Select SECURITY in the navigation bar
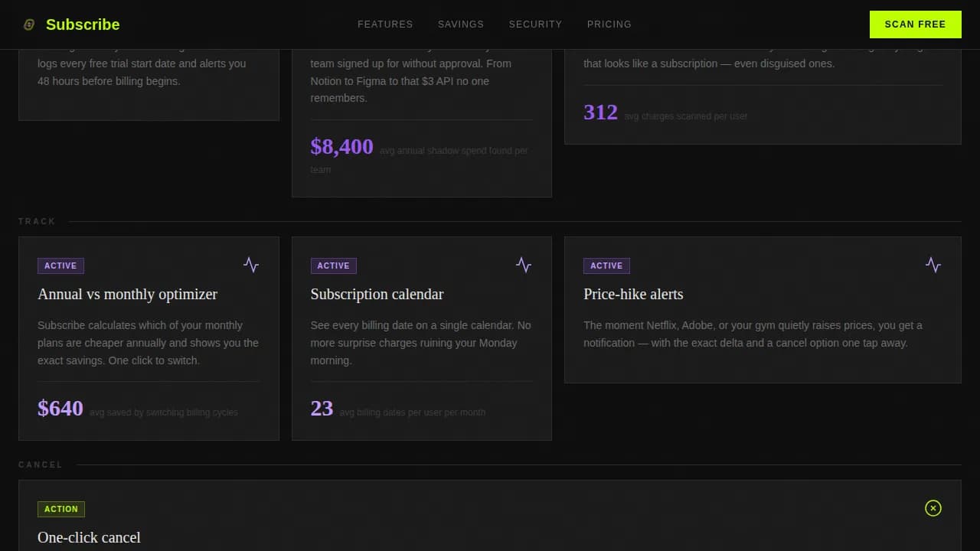Screen dimensions: 980x551 (536, 24)
